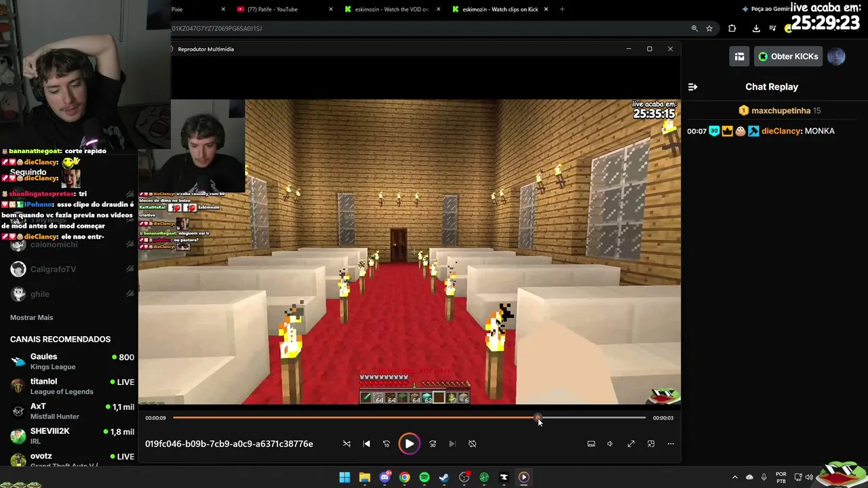Close the Patife - YouTube tab

[331, 9]
